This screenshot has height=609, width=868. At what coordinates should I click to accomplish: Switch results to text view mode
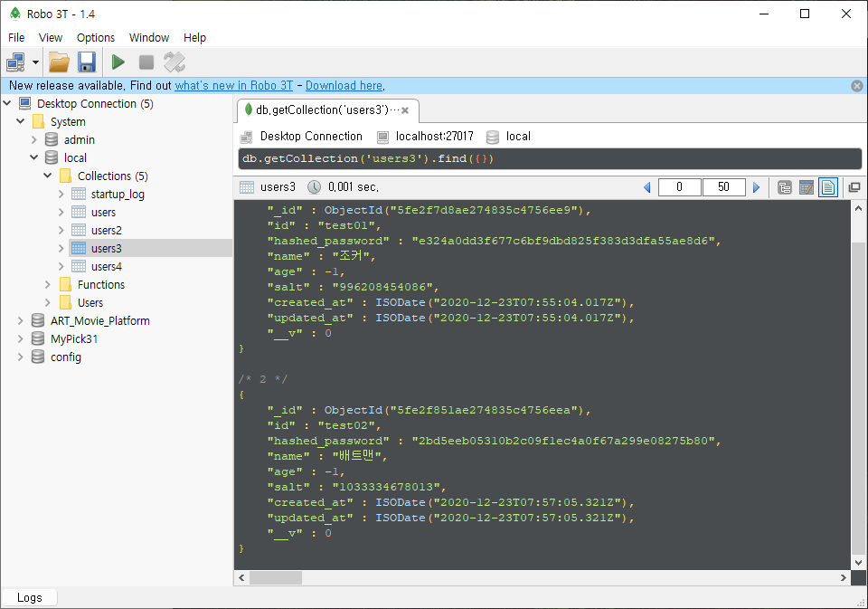pos(828,187)
